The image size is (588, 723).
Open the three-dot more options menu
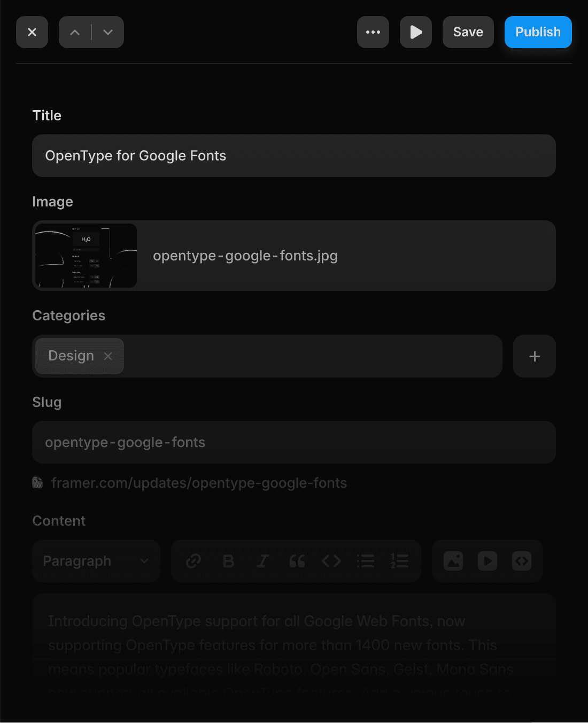tap(373, 33)
